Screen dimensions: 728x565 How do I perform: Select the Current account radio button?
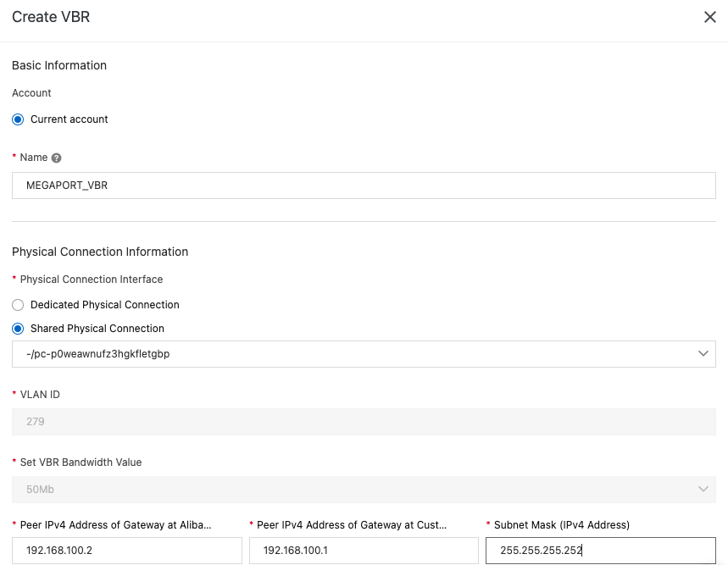click(x=18, y=119)
